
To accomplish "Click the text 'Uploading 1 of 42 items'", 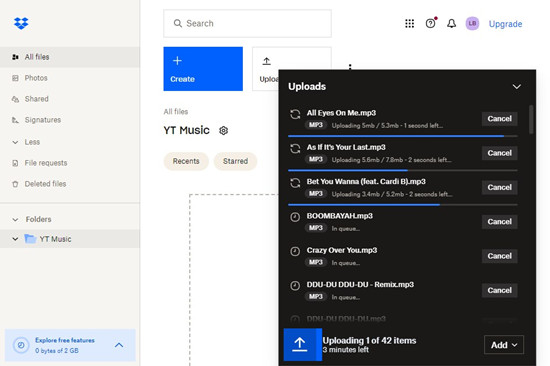I will [369, 340].
